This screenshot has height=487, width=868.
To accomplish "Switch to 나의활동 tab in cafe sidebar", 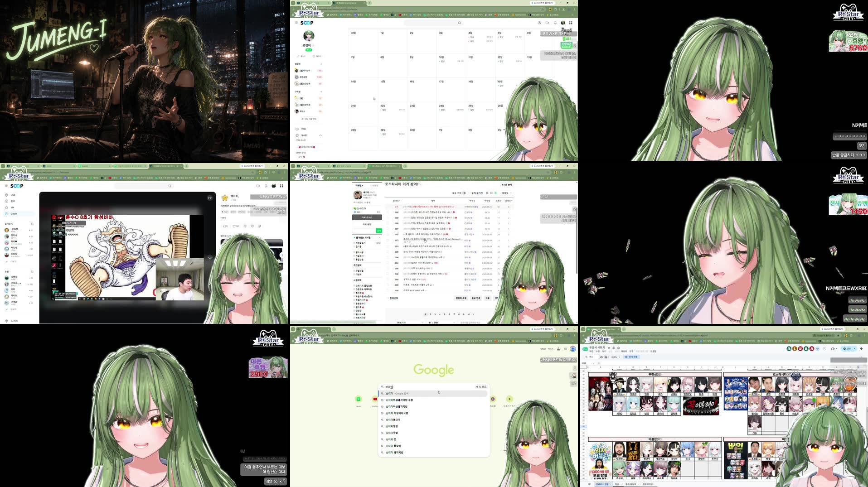I will 374,186.
